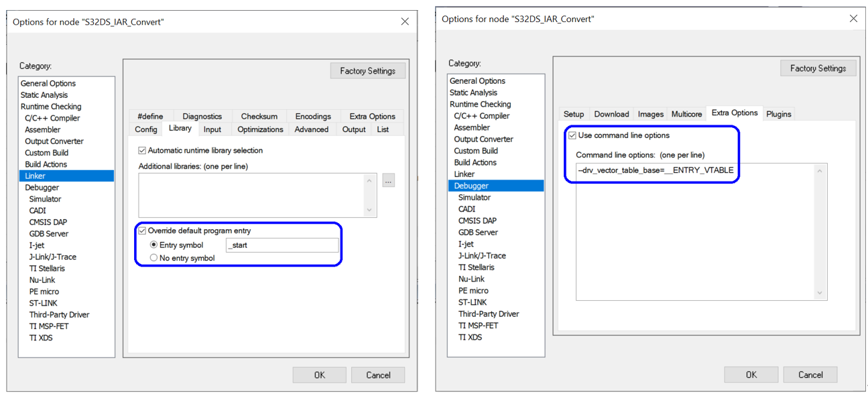Close the left Options dialog window
The width and height of the screenshot is (868, 398).
[405, 21]
